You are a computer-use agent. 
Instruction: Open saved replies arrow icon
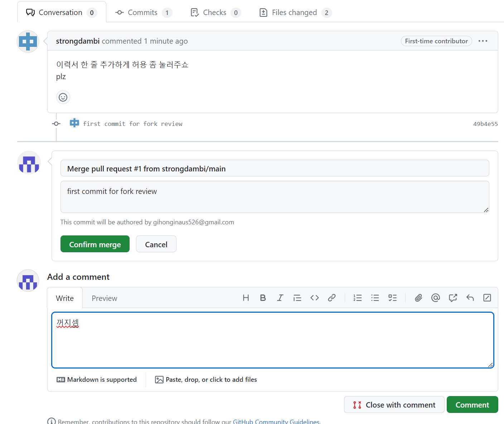click(x=470, y=298)
